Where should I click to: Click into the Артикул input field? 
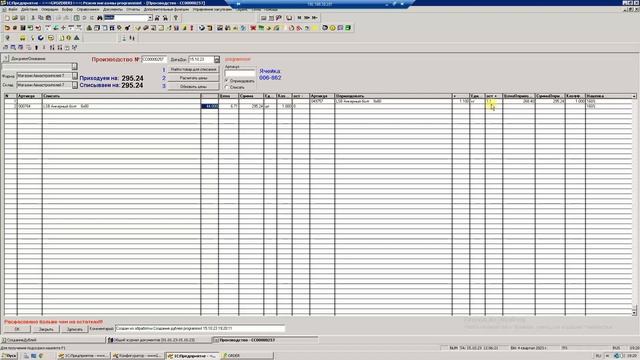(x=240, y=73)
